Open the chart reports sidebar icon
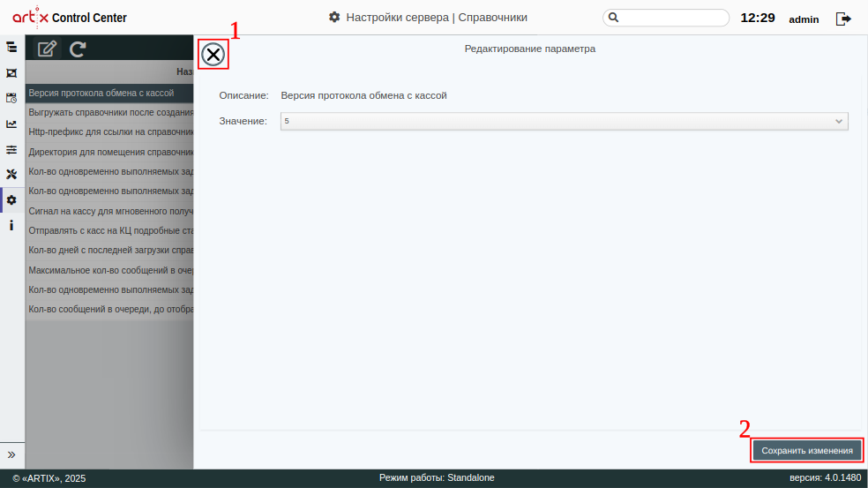 (11, 124)
